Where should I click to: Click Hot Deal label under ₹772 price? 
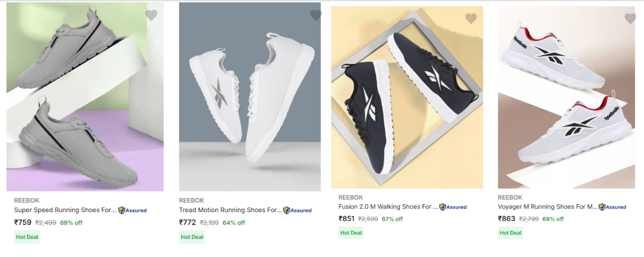(192, 237)
